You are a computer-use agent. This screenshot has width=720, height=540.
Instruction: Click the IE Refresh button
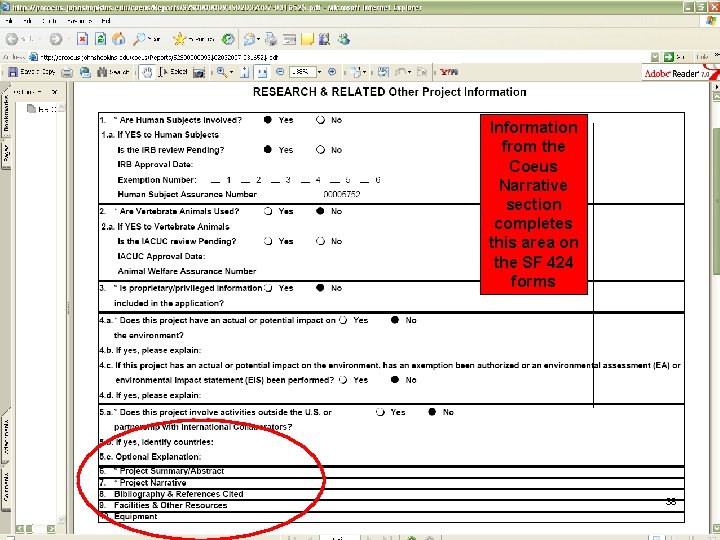(101, 39)
